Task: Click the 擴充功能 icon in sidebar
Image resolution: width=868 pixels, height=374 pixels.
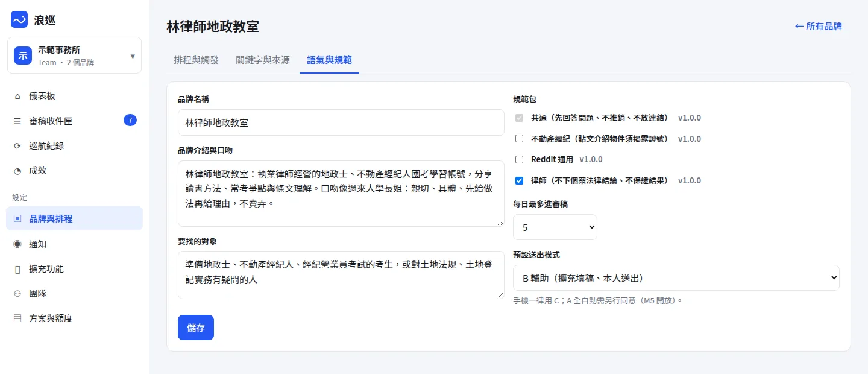Action: (x=17, y=269)
